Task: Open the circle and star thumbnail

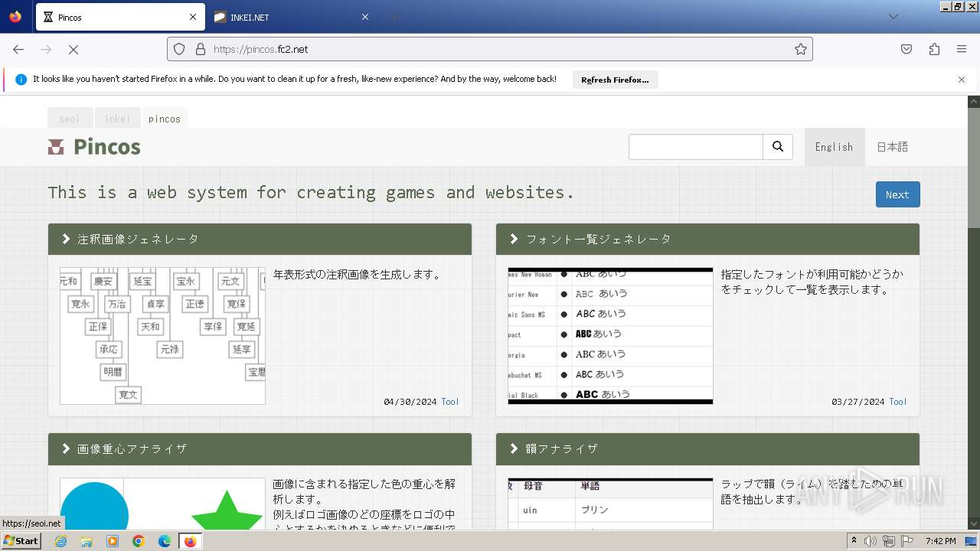Action: 162,504
